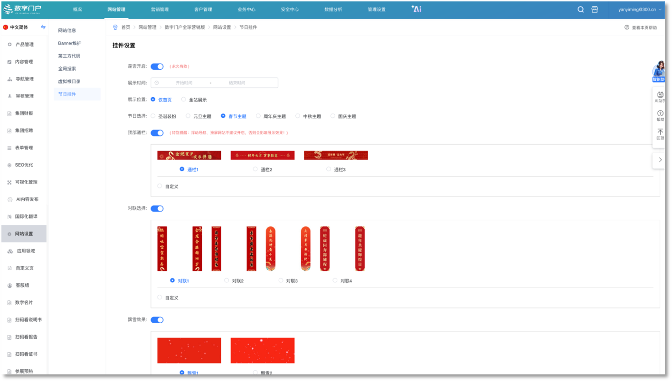Click the language switch icon next to 中文简体
672x382 pixels.
(x=43, y=27)
